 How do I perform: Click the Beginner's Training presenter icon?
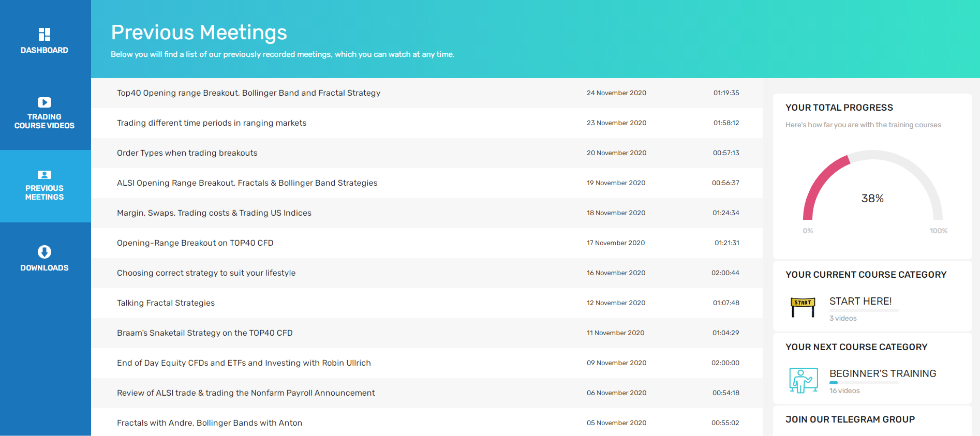tap(804, 380)
